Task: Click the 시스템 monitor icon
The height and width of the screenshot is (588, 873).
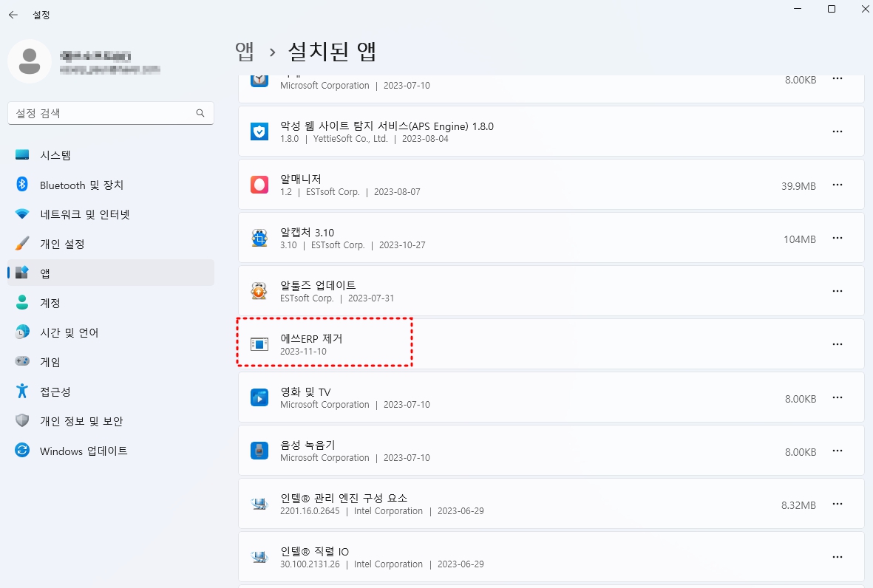Action: click(x=22, y=154)
